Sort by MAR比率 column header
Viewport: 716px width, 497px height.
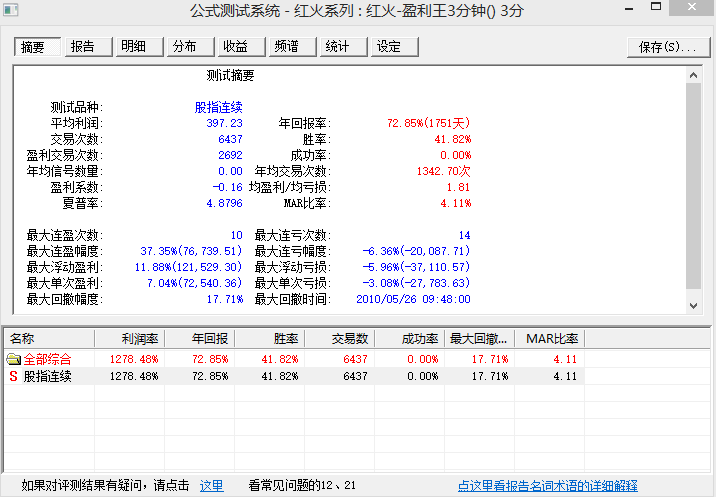tap(550, 339)
